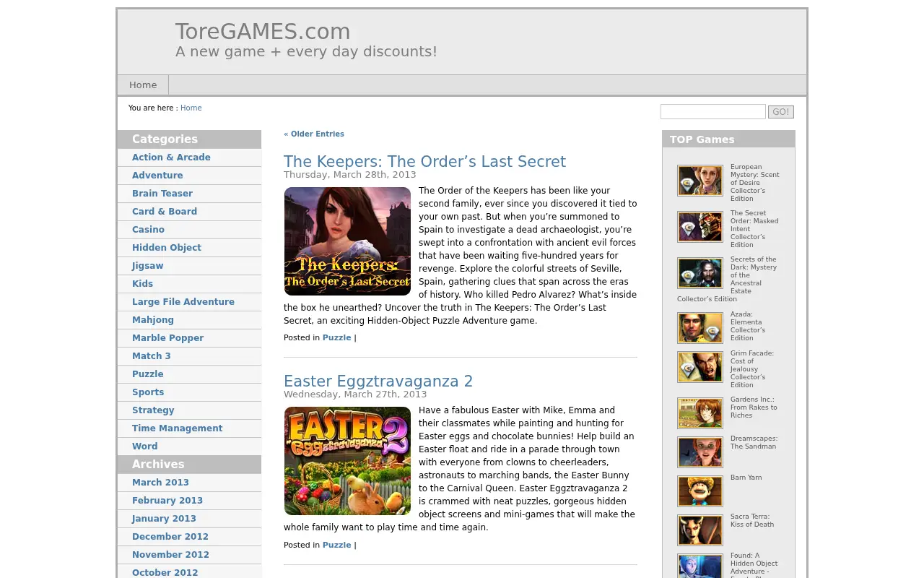Open December 2012 archive
The image size is (924, 578).
point(189,537)
